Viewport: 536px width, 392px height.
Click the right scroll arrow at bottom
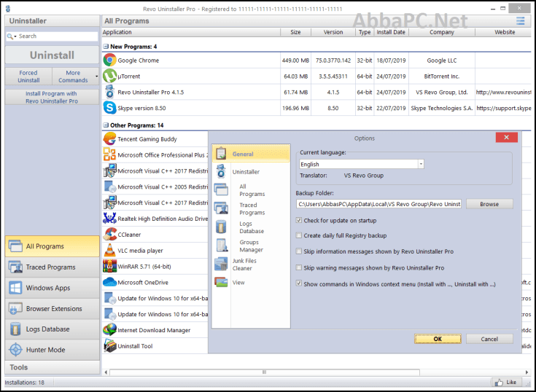pos(527,372)
